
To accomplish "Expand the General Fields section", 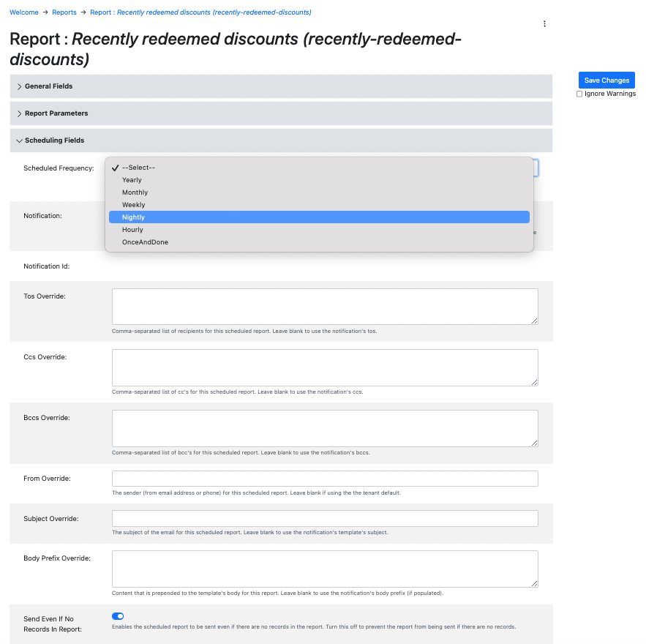I will coord(281,86).
